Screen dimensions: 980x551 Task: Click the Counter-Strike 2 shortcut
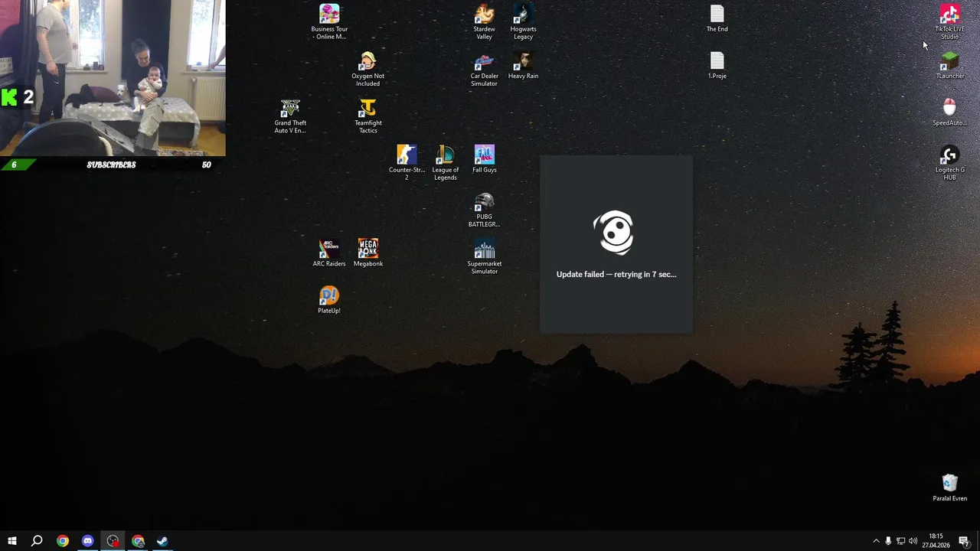click(x=407, y=162)
